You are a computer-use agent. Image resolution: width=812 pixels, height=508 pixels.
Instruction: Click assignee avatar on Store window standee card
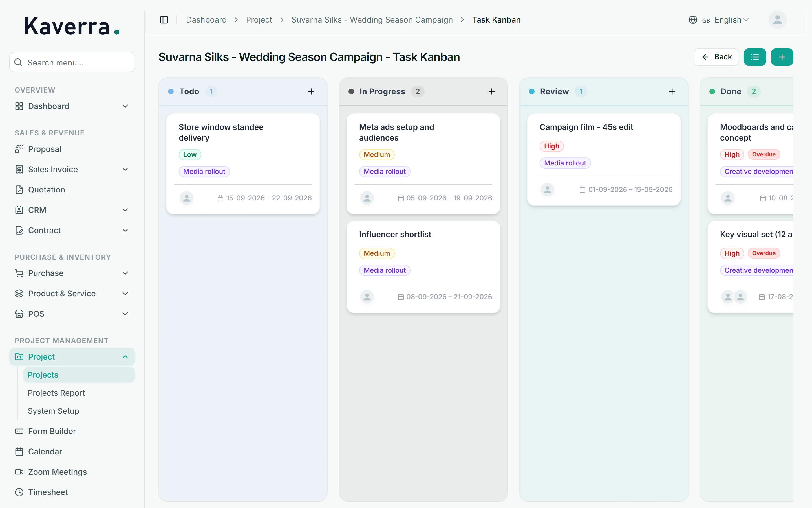point(187,198)
